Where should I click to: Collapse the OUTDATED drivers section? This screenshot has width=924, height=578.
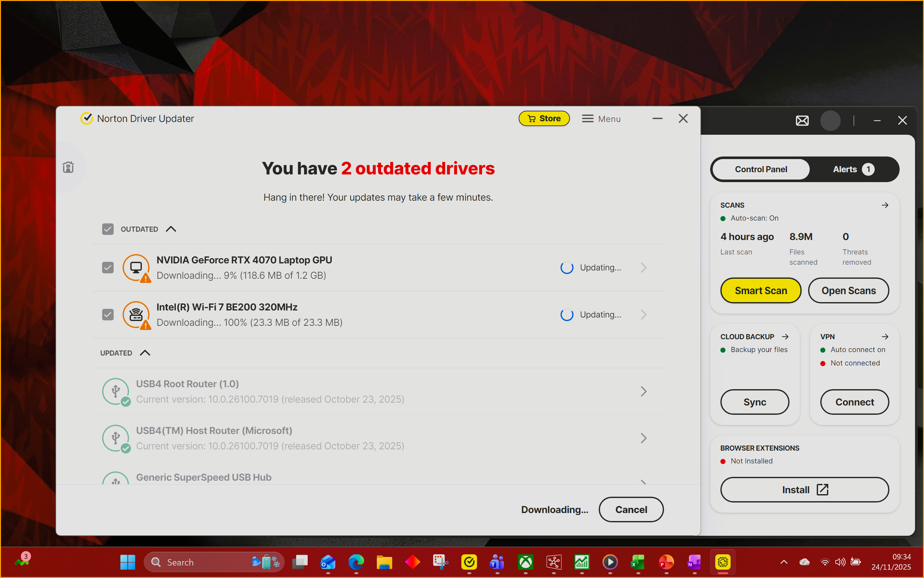point(171,229)
